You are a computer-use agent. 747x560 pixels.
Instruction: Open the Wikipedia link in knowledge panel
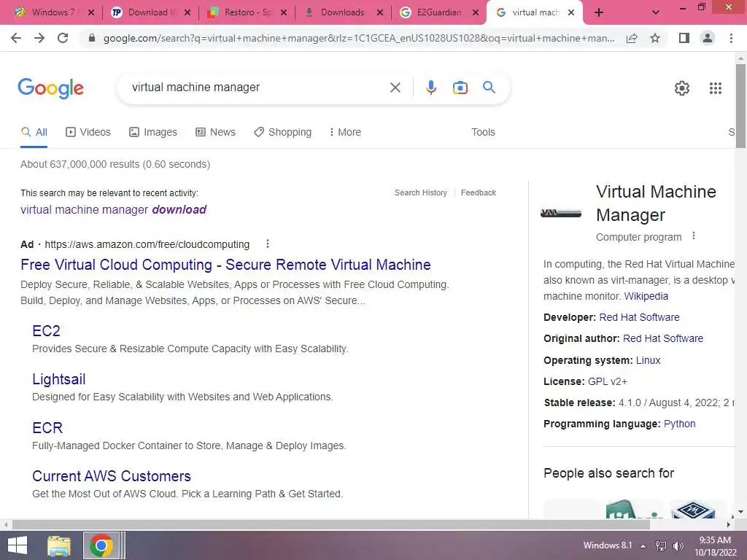click(x=646, y=296)
